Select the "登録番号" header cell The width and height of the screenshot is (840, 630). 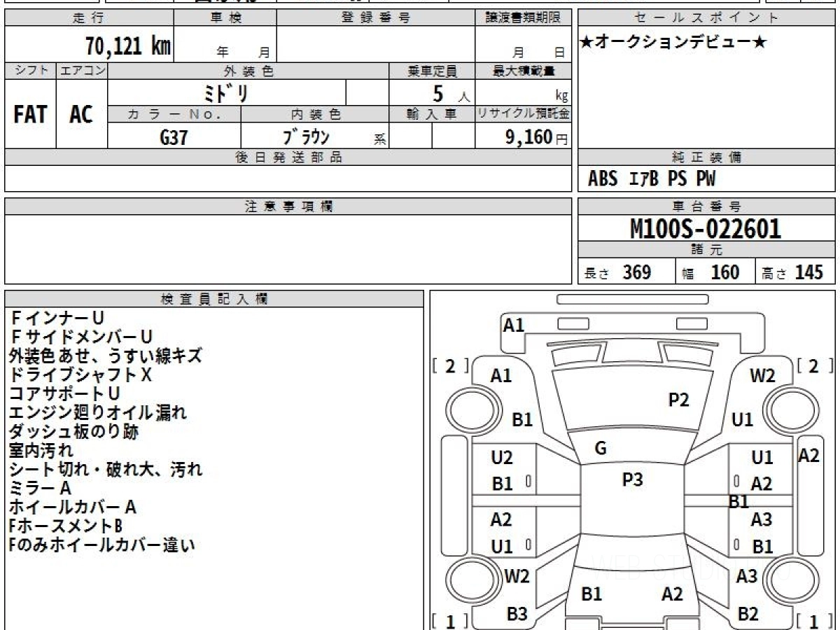coord(376,18)
